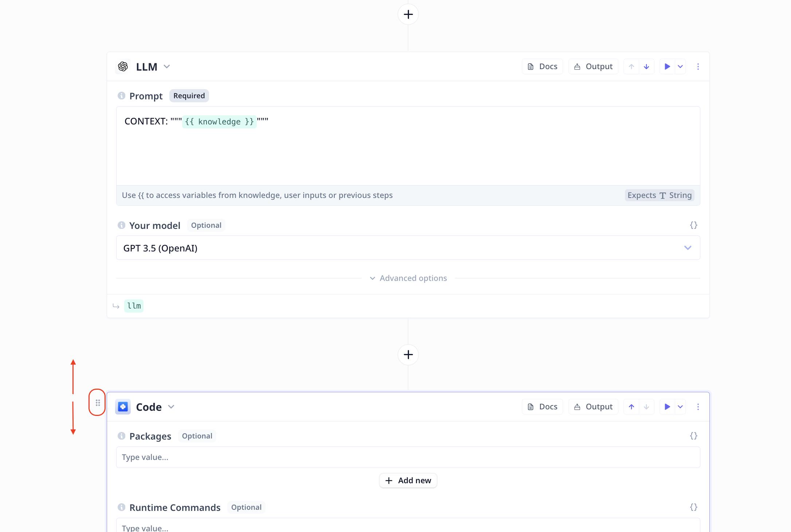The width and height of the screenshot is (791, 532).
Task: Click the Code step Python icon
Action: 123,407
